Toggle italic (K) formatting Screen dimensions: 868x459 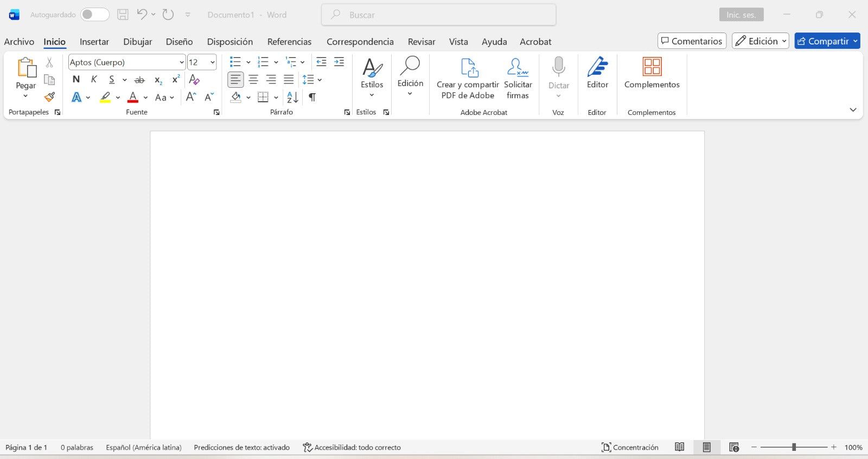tap(94, 80)
